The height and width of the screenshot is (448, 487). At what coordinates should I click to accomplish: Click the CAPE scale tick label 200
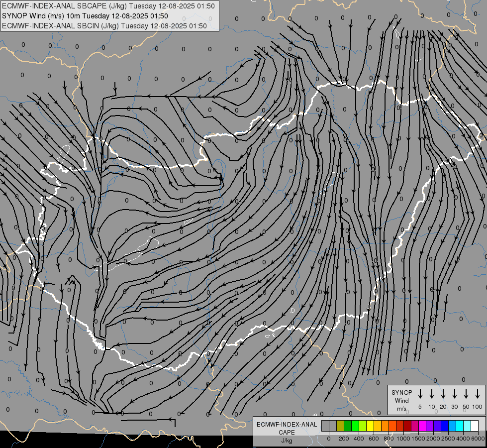344,439
